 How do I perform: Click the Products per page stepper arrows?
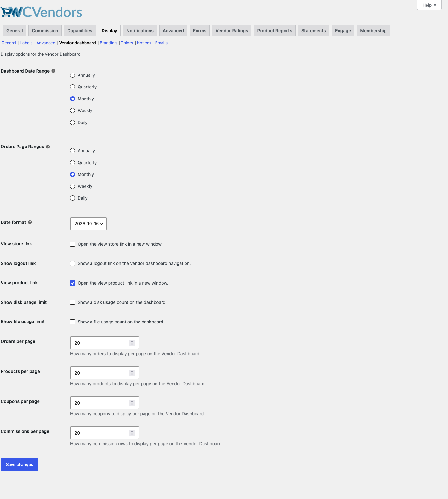pyautogui.click(x=132, y=373)
